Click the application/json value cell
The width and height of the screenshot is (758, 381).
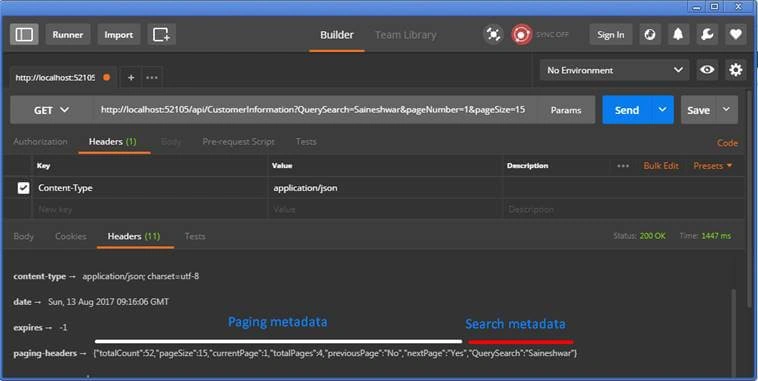click(385, 188)
